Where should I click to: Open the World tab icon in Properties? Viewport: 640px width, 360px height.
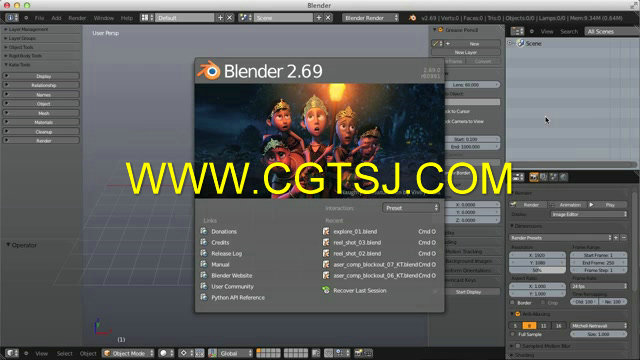click(564, 177)
